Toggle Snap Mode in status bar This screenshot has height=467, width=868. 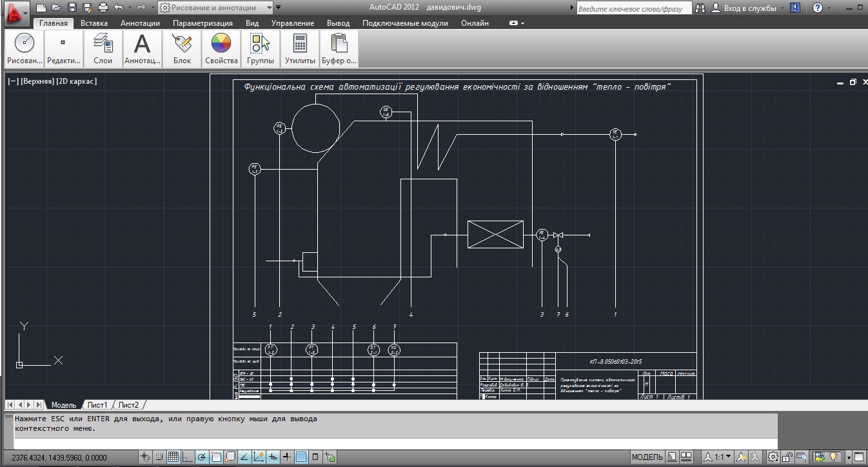[159, 457]
